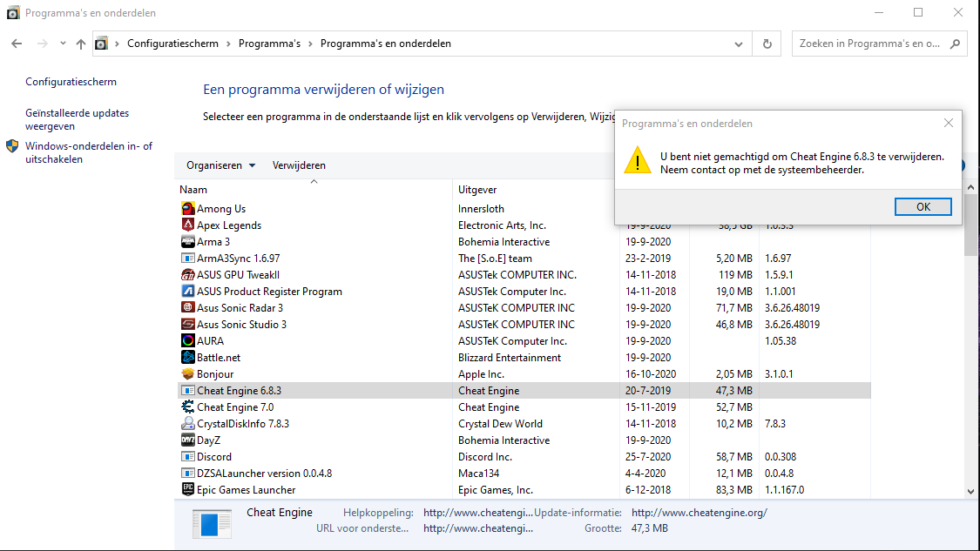The image size is (980, 551).
Task: Expand chevron after Configuratiescherm in breadcrumb
Action: (x=228, y=44)
